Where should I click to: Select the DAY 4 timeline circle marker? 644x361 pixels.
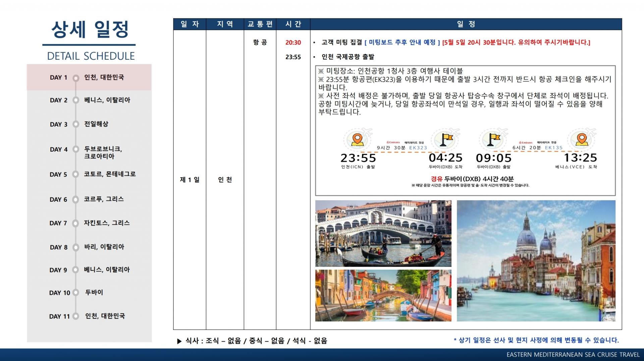[x=76, y=150]
